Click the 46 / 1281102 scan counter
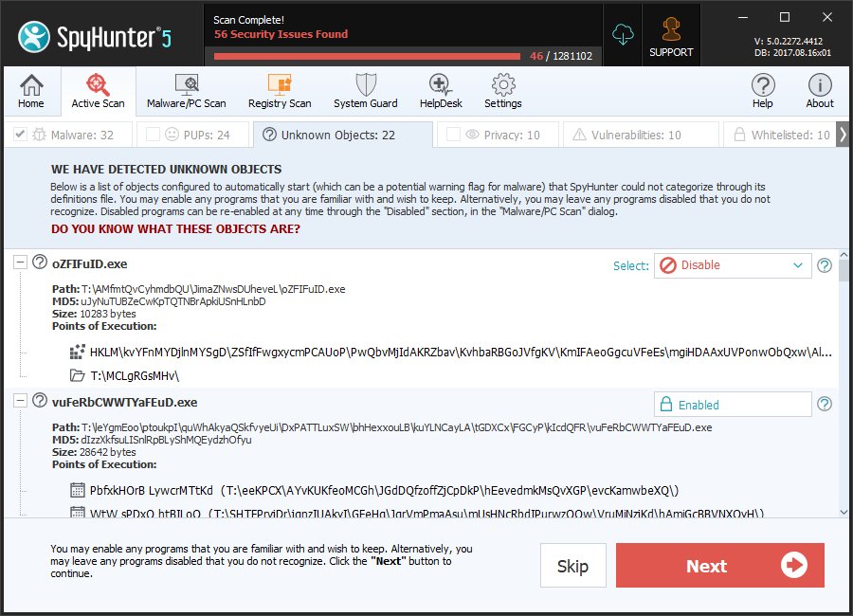The image size is (853, 616). click(561, 56)
